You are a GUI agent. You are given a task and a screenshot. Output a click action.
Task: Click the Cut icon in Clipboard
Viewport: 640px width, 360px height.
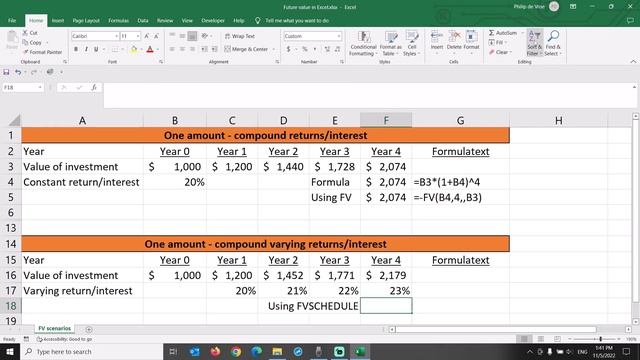click(25, 33)
